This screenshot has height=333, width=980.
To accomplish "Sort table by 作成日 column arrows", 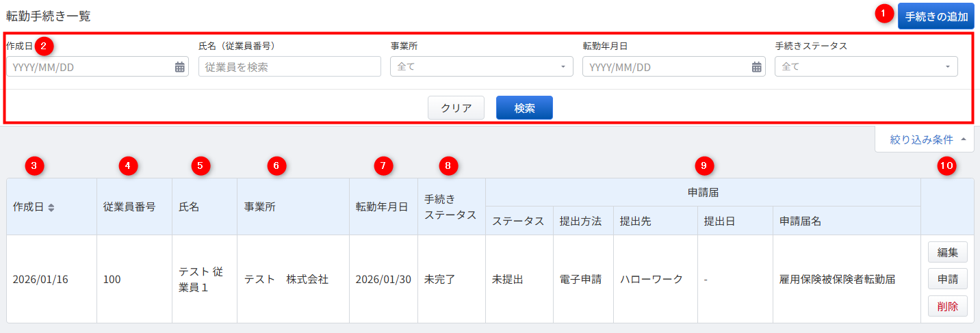I will click(51, 207).
